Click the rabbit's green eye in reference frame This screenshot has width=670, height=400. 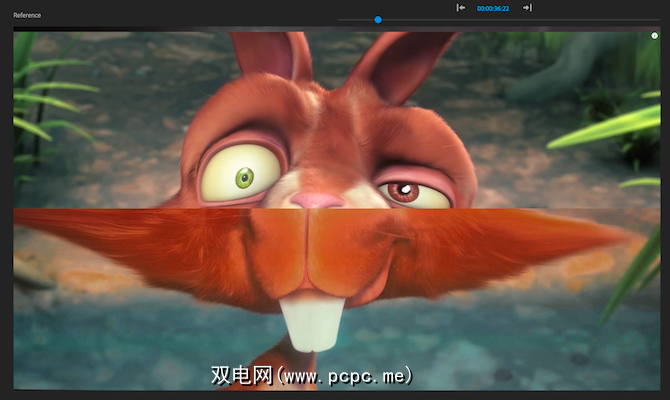tap(244, 178)
